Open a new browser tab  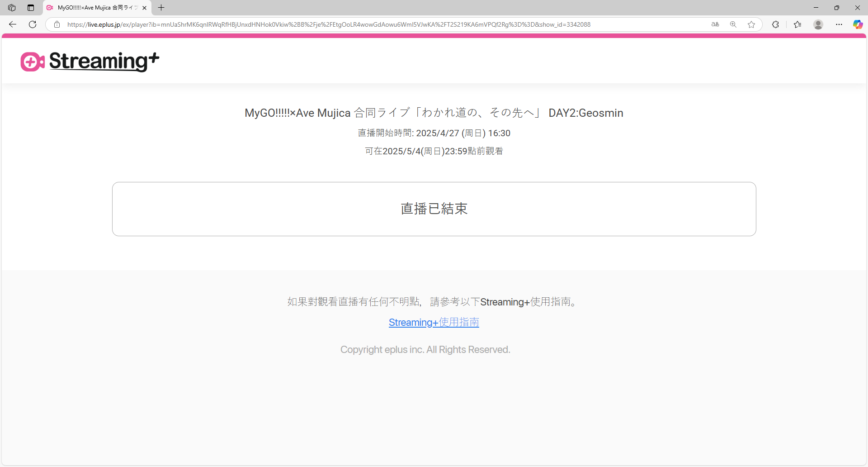coord(161,8)
